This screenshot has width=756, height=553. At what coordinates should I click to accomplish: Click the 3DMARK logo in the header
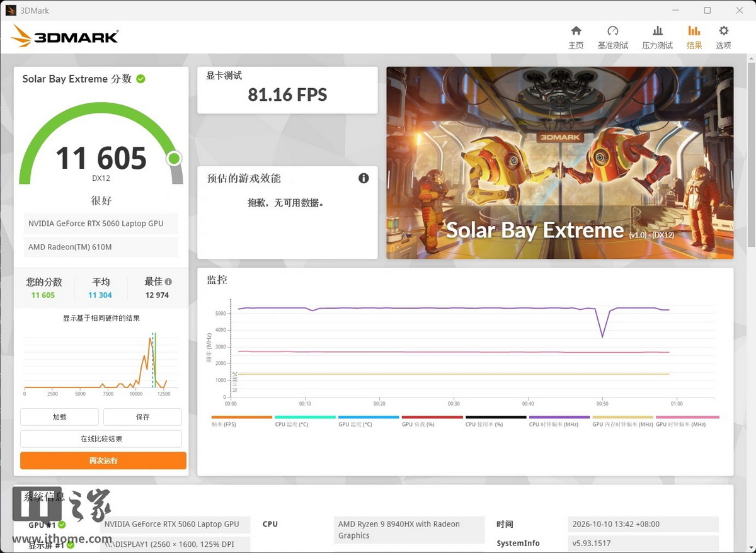64,37
